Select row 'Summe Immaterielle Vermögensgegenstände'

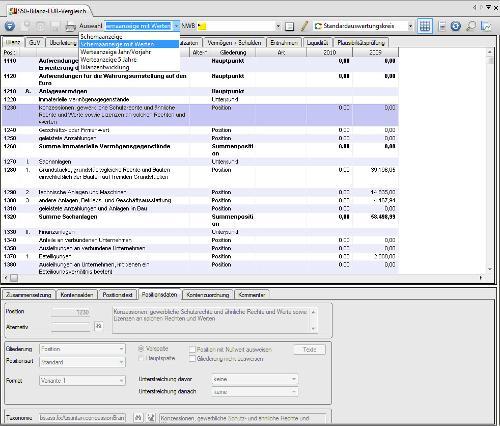pyautogui.click(x=200, y=150)
